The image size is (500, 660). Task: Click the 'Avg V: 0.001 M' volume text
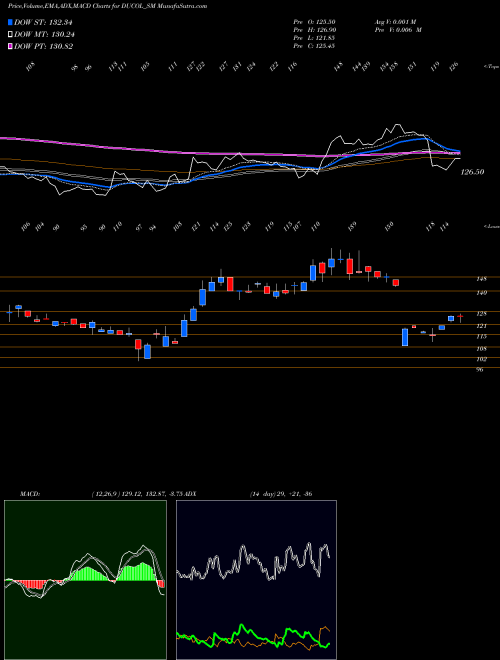tap(395, 22)
